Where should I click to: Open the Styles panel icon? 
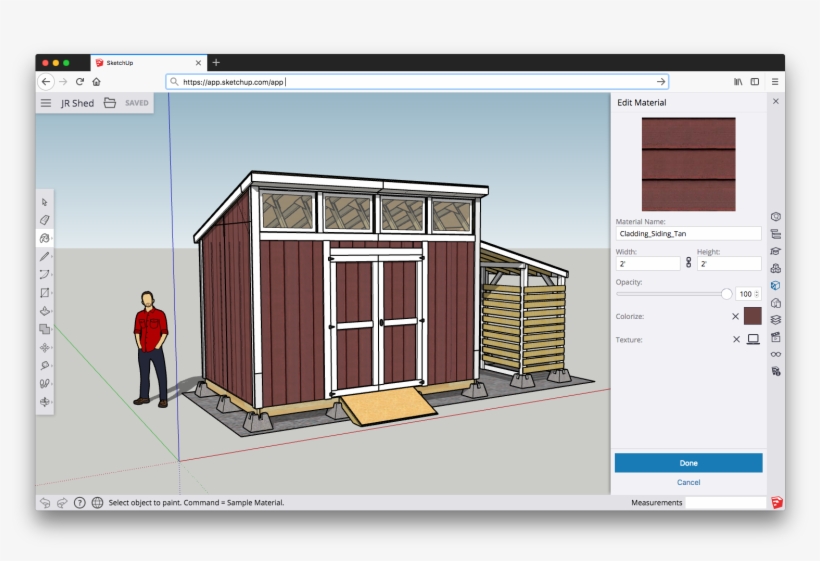[x=776, y=303]
